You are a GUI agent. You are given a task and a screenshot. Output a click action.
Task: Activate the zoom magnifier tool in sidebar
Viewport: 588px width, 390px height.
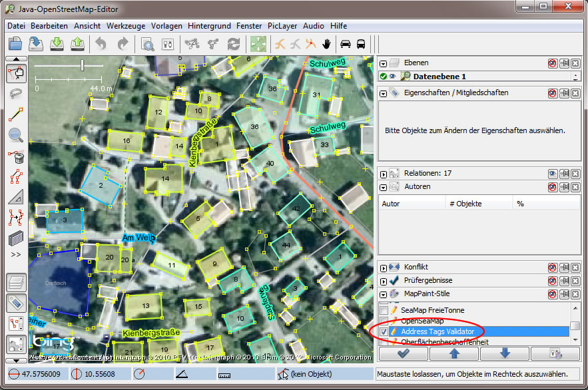17,135
